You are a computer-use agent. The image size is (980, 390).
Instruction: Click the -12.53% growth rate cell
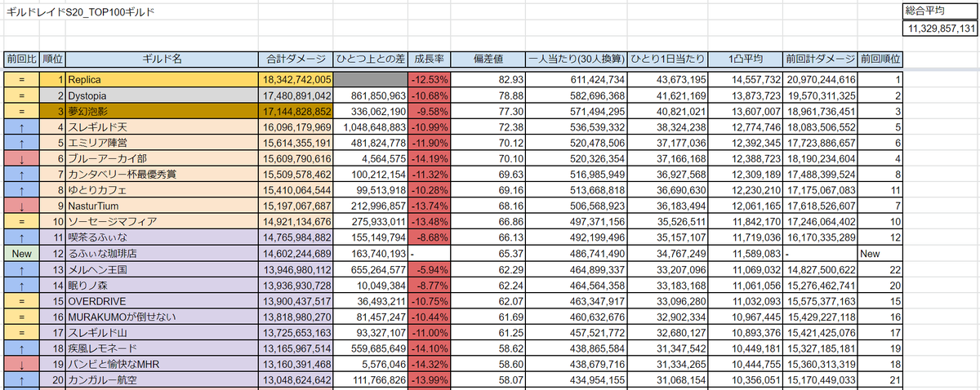tap(430, 80)
